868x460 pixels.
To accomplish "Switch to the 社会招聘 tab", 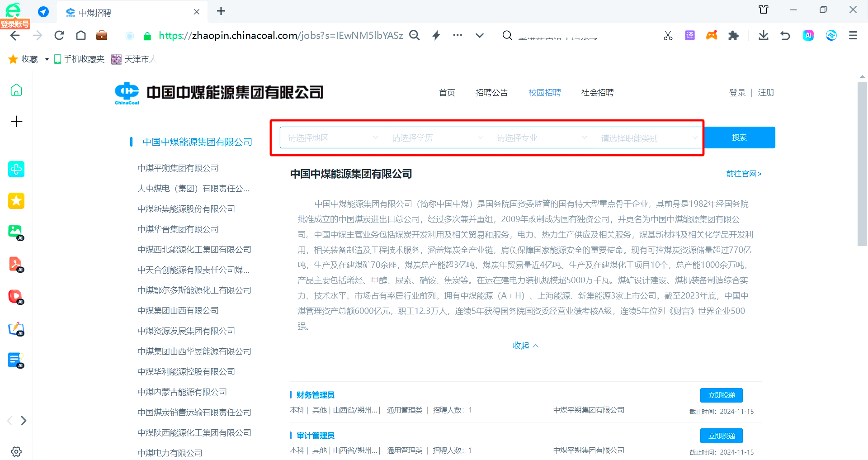I will [597, 92].
